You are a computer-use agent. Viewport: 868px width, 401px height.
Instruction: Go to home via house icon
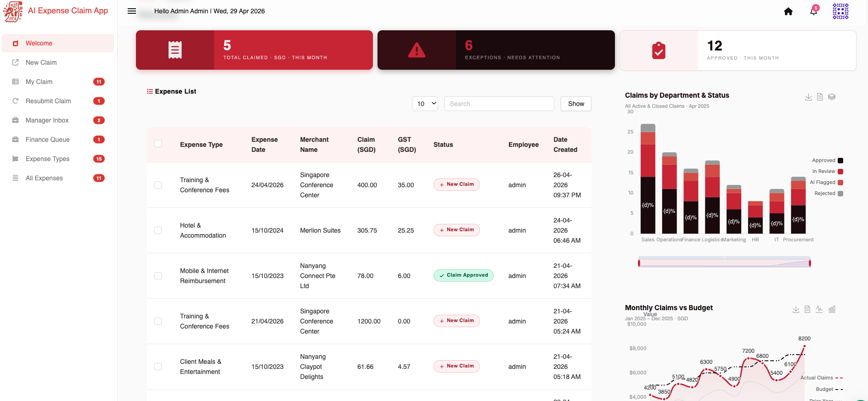coord(788,11)
